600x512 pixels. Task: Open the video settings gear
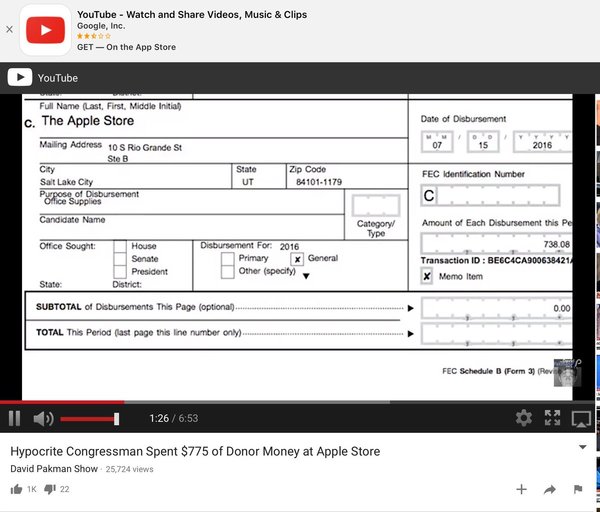523,418
